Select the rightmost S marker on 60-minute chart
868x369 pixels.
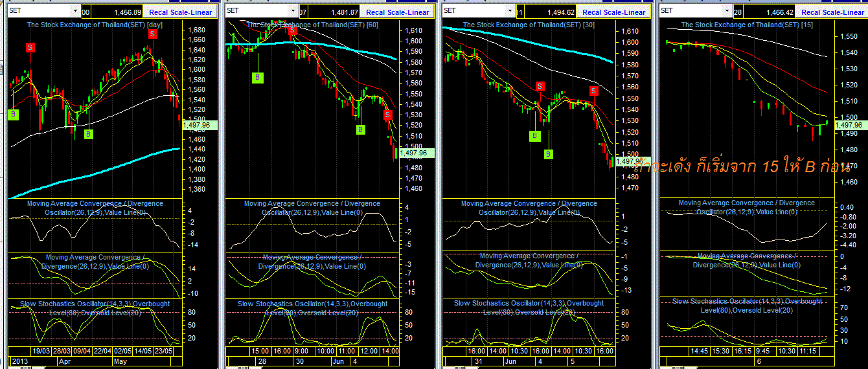[x=387, y=115]
